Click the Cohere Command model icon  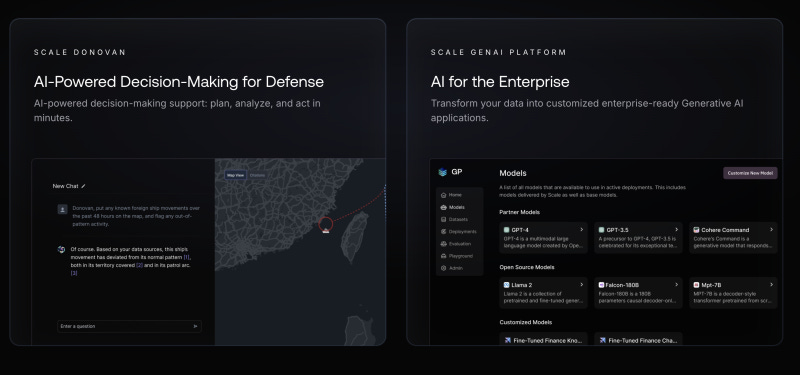pyautogui.click(x=696, y=230)
